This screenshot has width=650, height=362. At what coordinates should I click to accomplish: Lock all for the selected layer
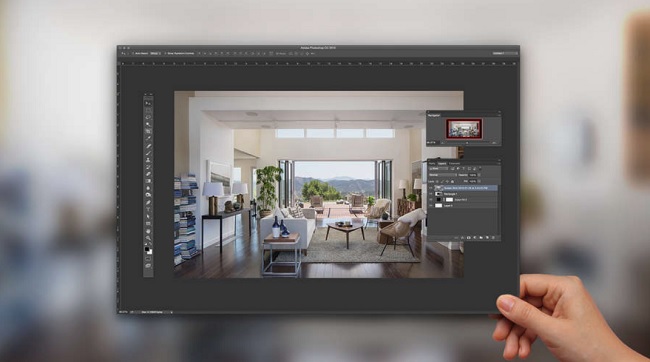pos(452,182)
